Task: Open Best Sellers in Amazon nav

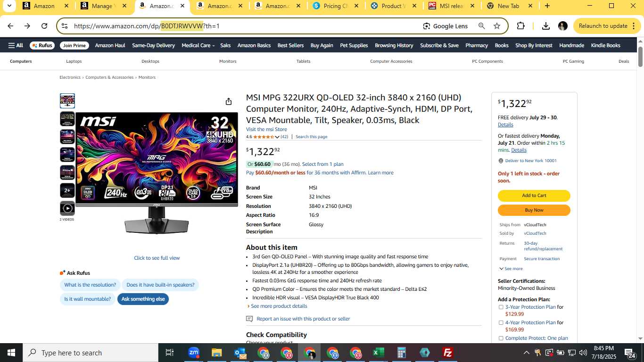Action: click(x=290, y=45)
